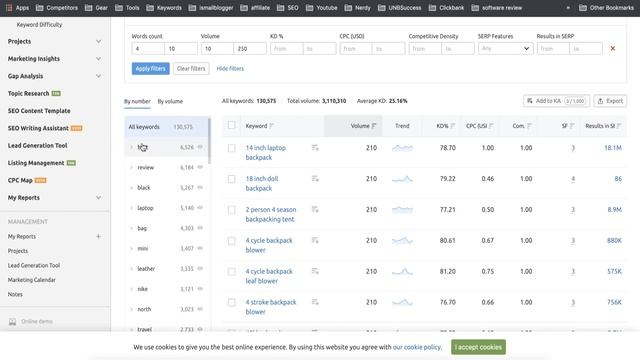Click the Clear filters button
The height and width of the screenshot is (360, 640).
tap(191, 69)
